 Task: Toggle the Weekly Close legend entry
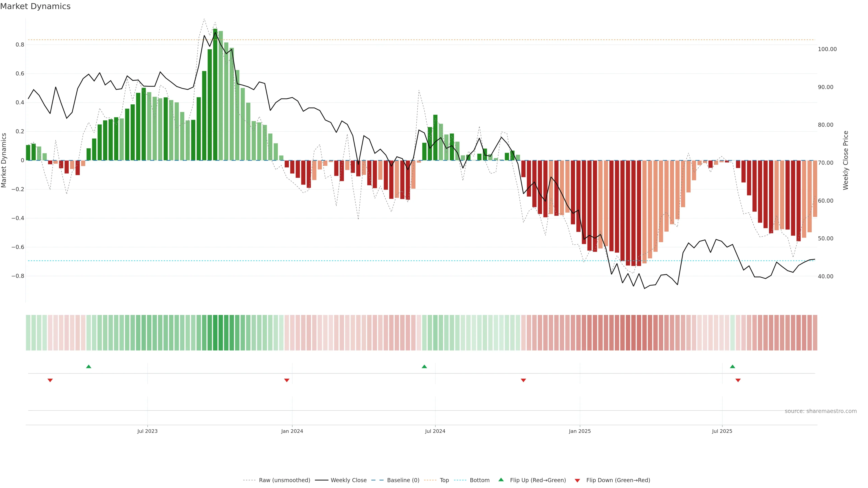coord(348,480)
